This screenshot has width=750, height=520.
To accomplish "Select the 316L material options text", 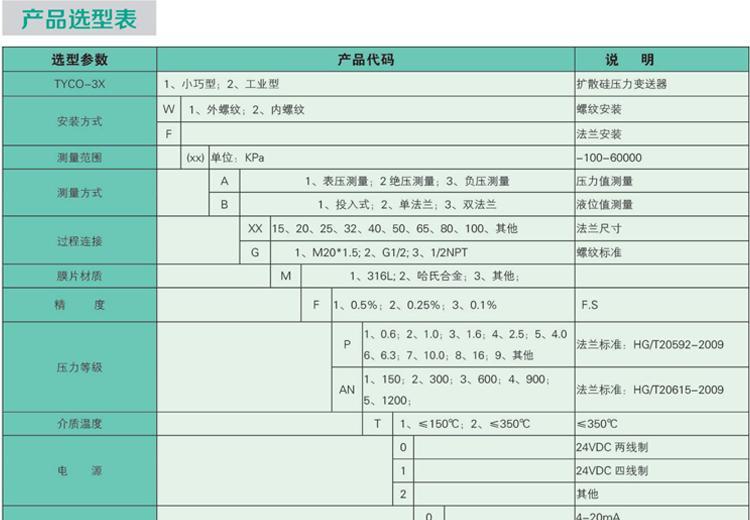I will (434, 276).
